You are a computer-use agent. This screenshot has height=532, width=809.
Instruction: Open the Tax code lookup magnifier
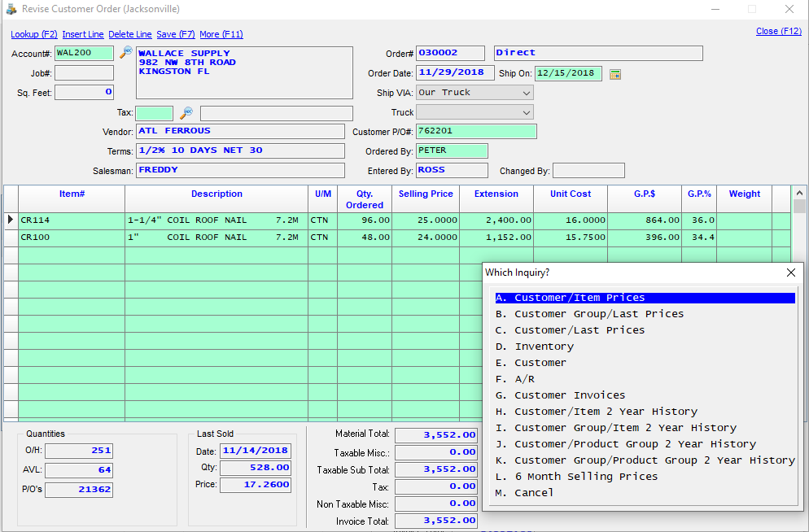[x=186, y=112]
